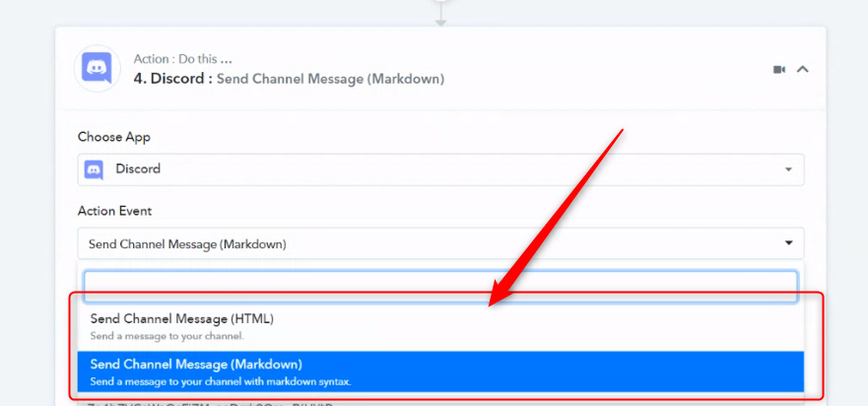
Task: Click 'Send a message to your channel.' description
Action: (167, 336)
